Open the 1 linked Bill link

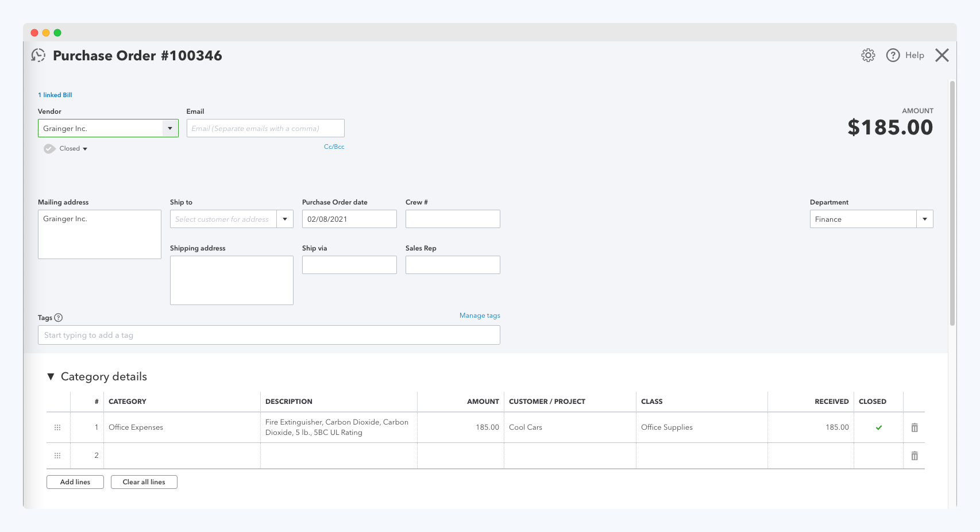(55, 95)
